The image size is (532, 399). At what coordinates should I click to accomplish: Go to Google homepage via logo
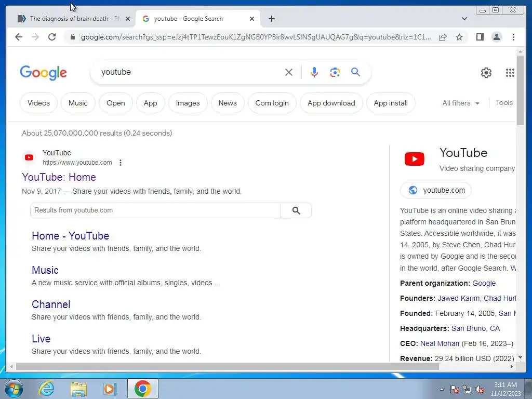tap(44, 73)
